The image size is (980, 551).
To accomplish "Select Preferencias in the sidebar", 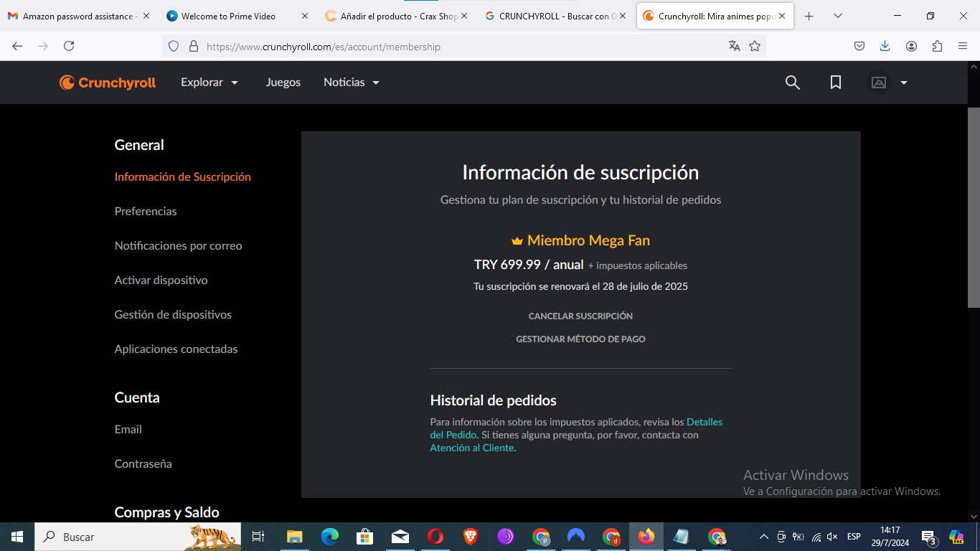I will point(146,211).
